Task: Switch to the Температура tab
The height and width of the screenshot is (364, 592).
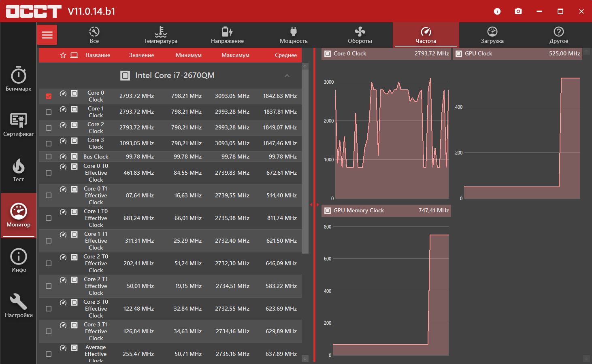Action: click(x=161, y=35)
